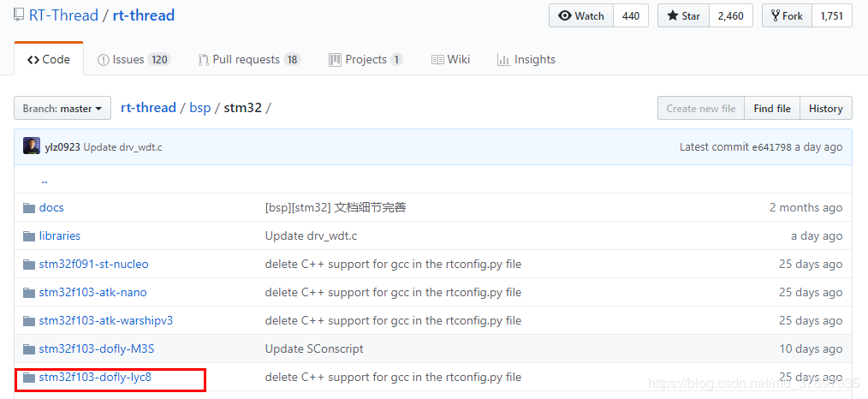Click the Watch button
The width and height of the screenshot is (868, 399).
coord(581,16)
